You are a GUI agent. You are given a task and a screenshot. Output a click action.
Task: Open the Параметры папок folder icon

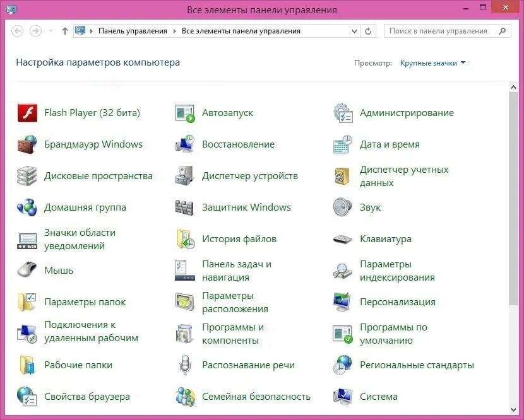coord(27,302)
